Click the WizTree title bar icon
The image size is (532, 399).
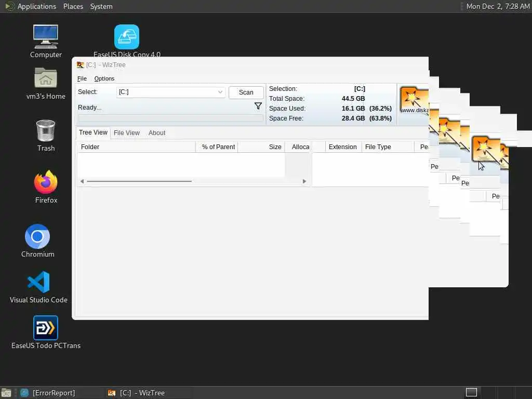coord(80,65)
